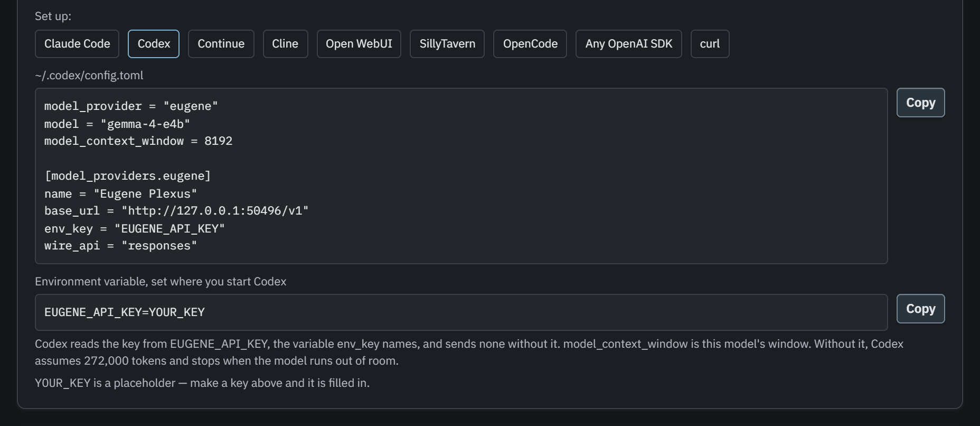Select the Claude Code setup tab
The height and width of the screenshot is (426, 980).
(x=77, y=44)
